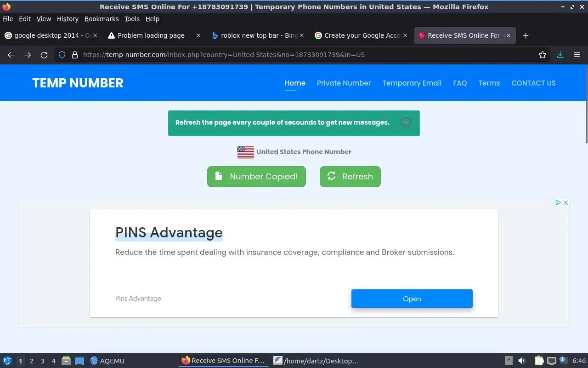Open the File menu

(x=8, y=19)
